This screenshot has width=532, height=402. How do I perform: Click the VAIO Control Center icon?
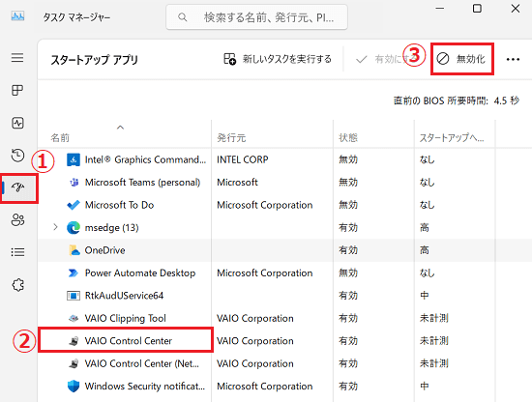tap(74, 341)
